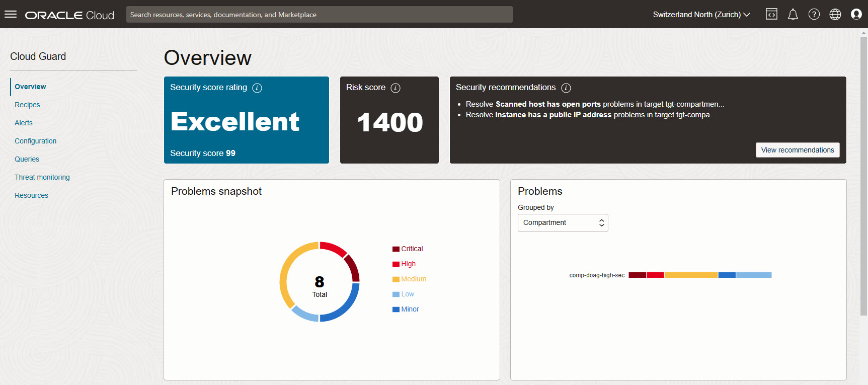Click the Oracle Cloud logo
Viewport: 868px width, 385px height.
pyautogui.click(x=69, y=15)
